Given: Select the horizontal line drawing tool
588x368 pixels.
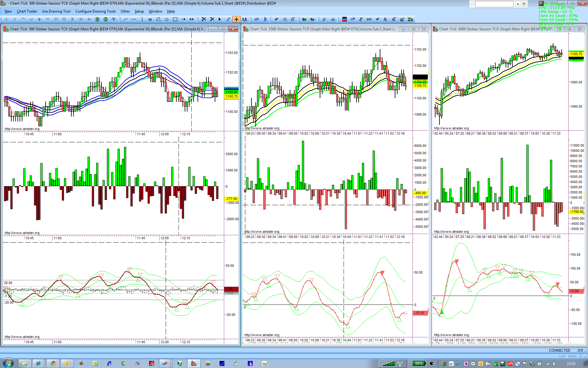Looking at the screenshot, I should pyautogui.click(x=134, y=19).
